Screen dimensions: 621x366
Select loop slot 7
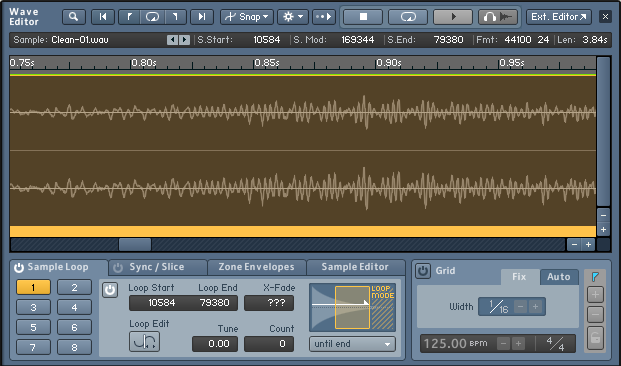[33, 347]
